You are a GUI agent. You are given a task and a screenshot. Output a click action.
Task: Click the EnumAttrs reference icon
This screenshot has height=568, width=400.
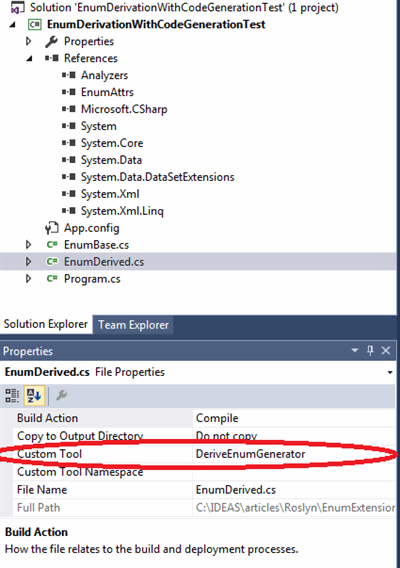coord(68,92)
